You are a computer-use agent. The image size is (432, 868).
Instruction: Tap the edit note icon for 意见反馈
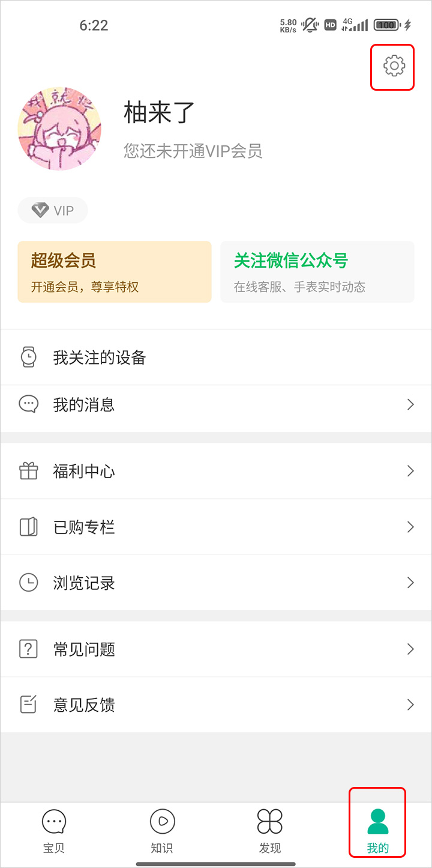pos(28,705)
